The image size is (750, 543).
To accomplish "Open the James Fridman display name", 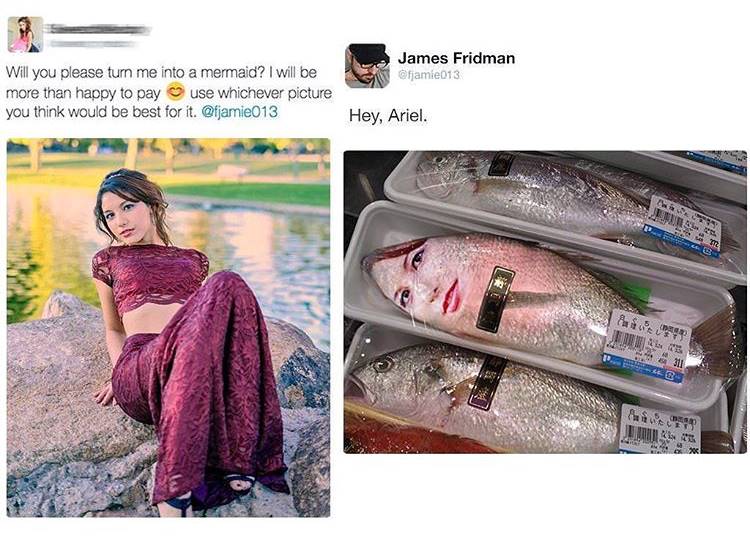I will tap(455, 58).
